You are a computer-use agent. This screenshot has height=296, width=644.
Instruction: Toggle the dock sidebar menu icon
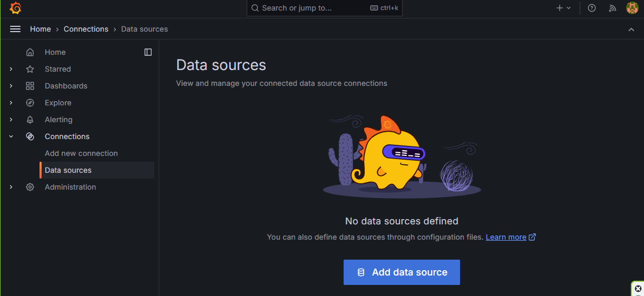(x=148, y=52)
